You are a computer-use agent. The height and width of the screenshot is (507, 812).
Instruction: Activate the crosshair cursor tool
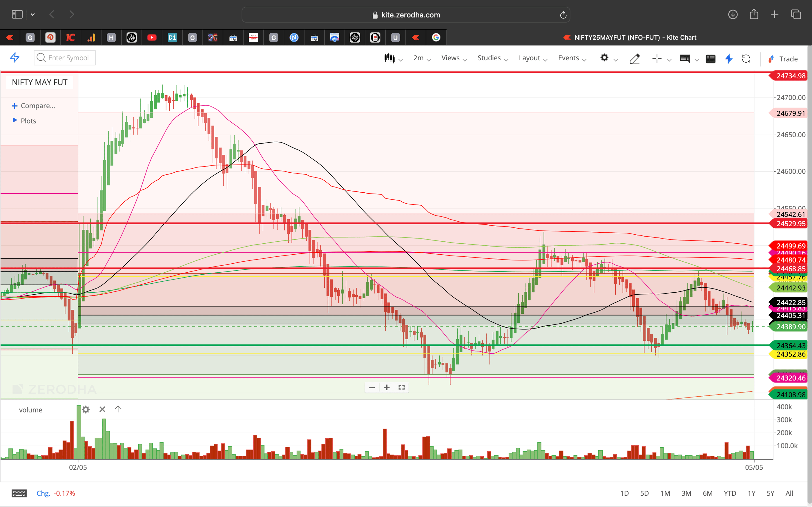pos(657,58)
